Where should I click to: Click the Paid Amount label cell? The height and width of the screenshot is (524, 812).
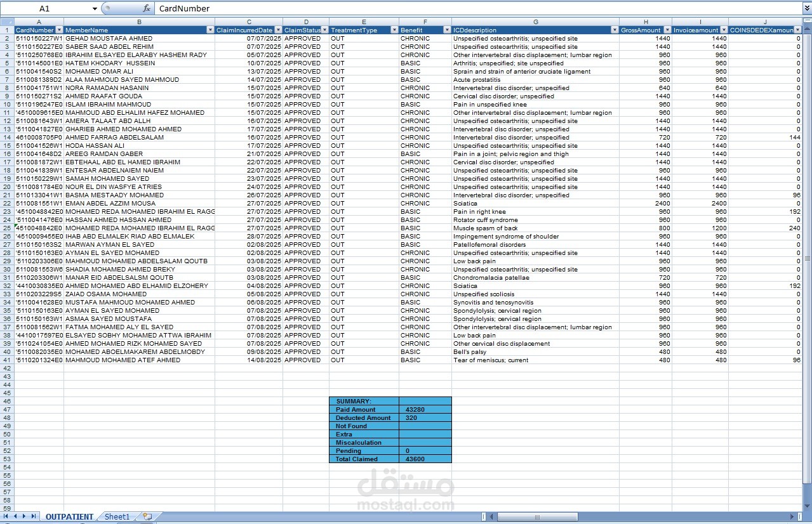point(364,409)
